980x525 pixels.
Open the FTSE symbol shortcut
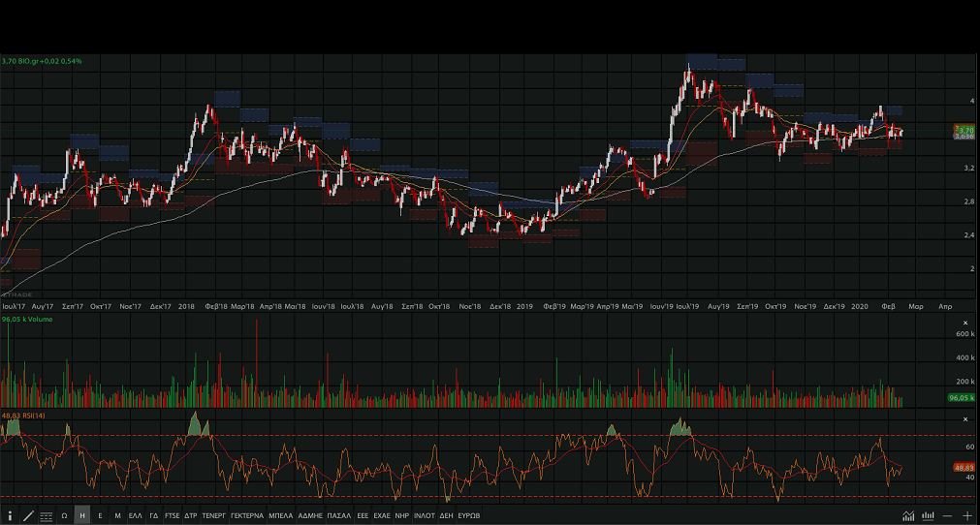173,516
